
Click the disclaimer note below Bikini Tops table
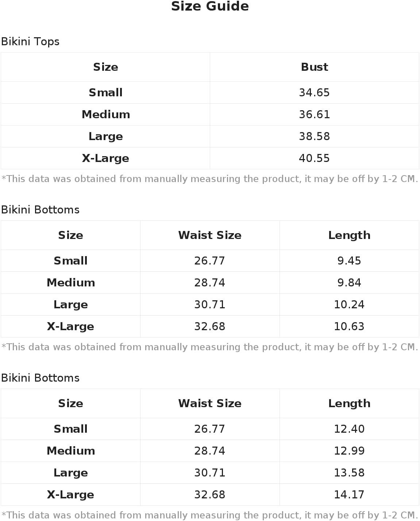click(x=210, y=179)
